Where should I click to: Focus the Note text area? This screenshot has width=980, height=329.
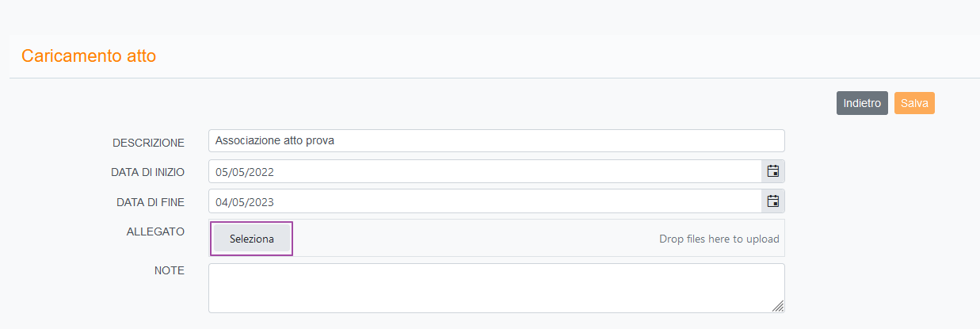point(496,288)
